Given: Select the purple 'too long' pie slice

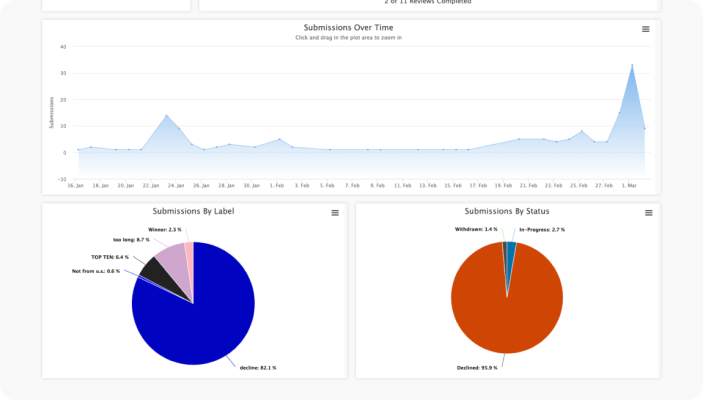Looking at the screenshot, I should 171,255.
